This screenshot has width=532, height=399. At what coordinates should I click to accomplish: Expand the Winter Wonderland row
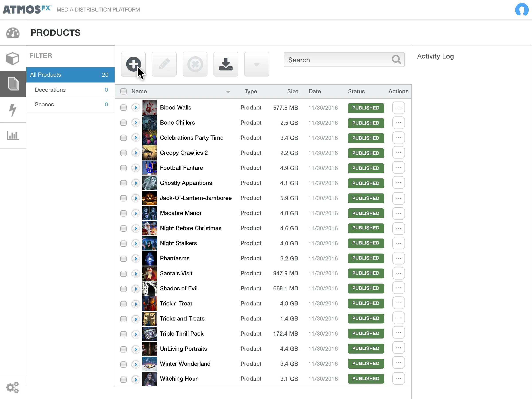click(x=136, y=364)
